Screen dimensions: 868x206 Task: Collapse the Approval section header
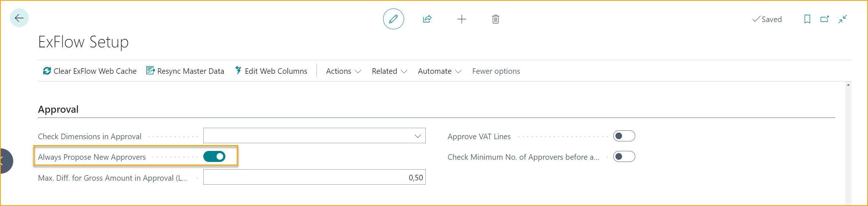pos(58,109)
